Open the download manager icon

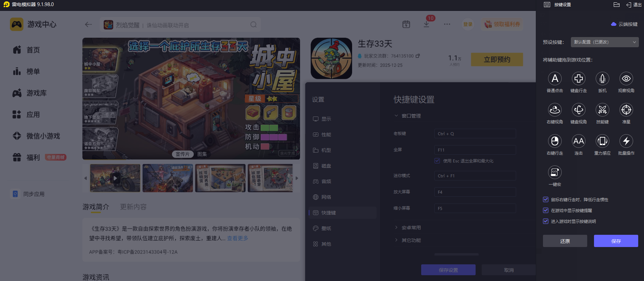coord(426,24)
